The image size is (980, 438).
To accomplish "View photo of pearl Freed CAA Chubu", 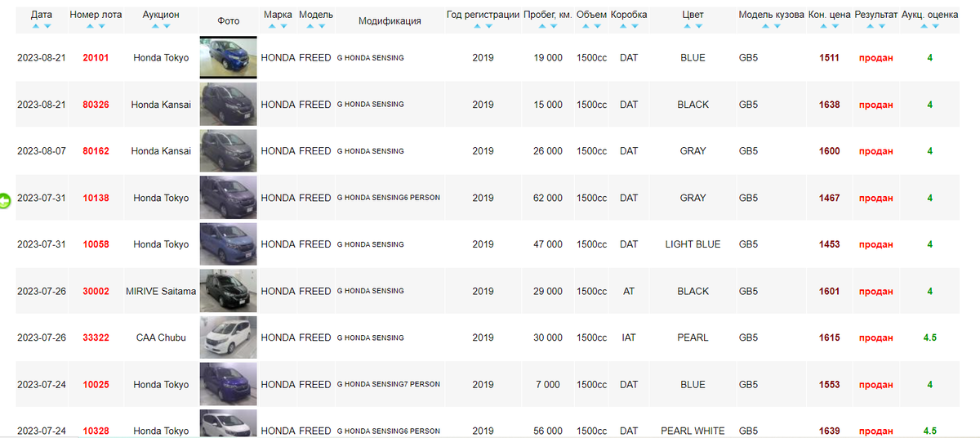I will click(x=228, y=337).
